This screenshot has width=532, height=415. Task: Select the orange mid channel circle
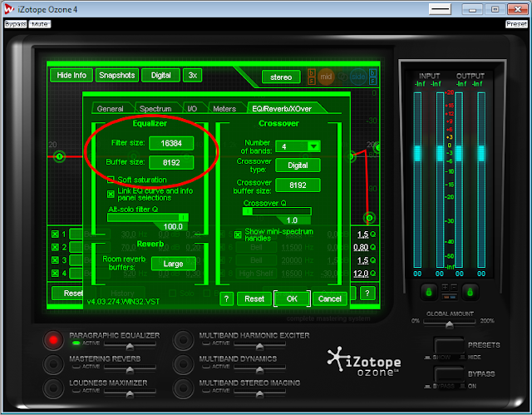326,77
